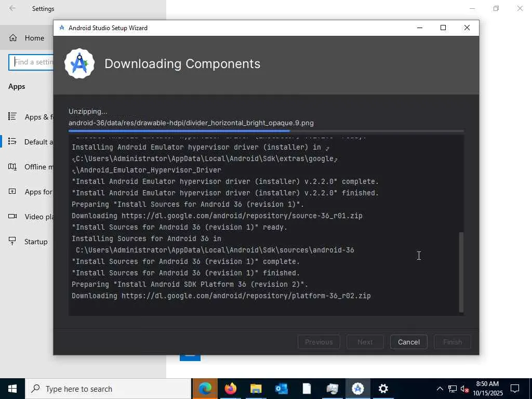Click the source-36_r01.zip download line

[217, 216]
